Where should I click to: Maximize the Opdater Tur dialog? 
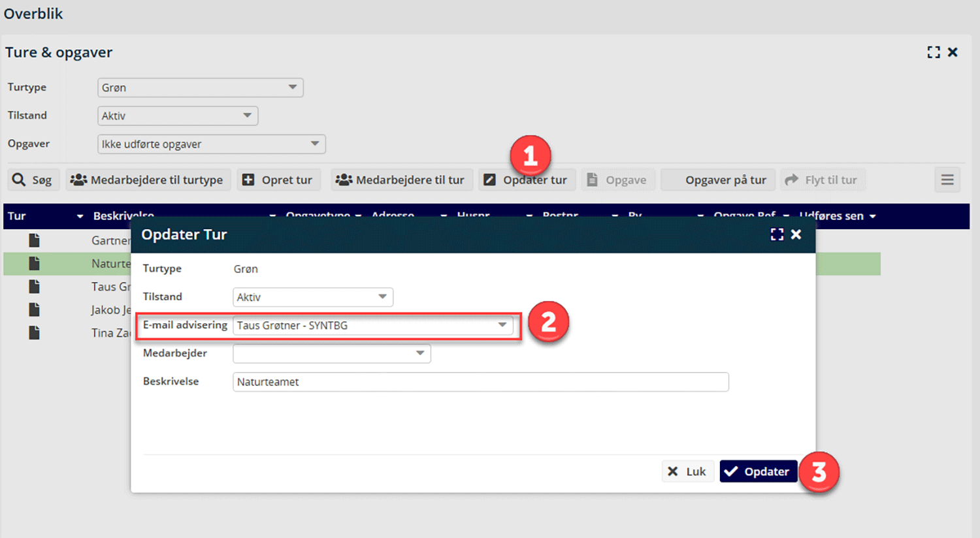[x=777, y=234]
